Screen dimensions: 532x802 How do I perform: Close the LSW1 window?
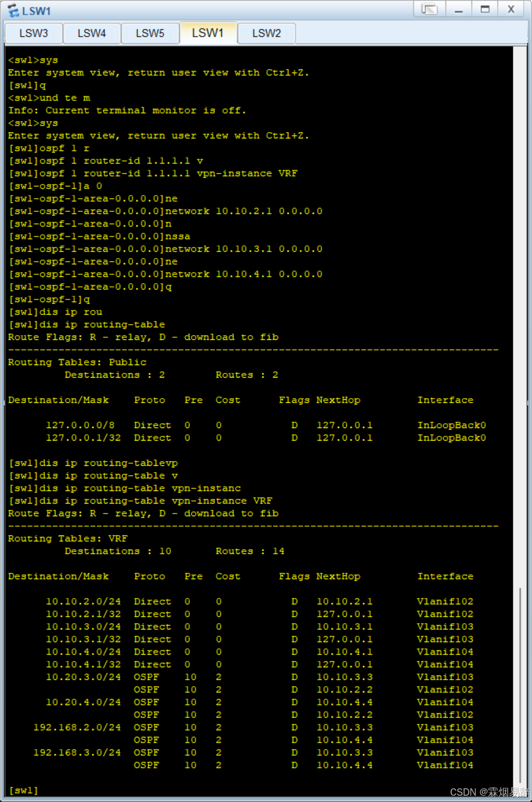coord(511,9)
